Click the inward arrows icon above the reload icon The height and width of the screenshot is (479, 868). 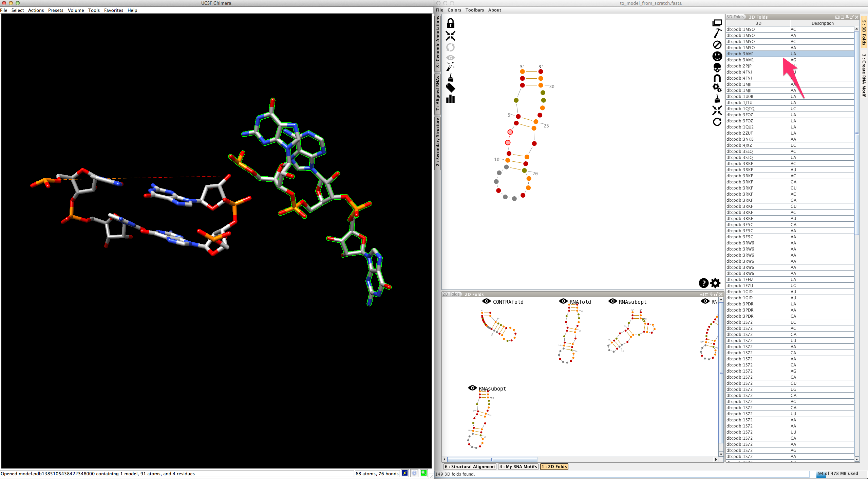pos(717,110)
